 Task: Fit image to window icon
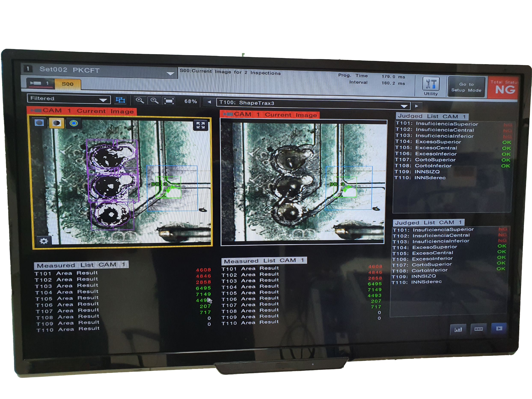point(169,101)
